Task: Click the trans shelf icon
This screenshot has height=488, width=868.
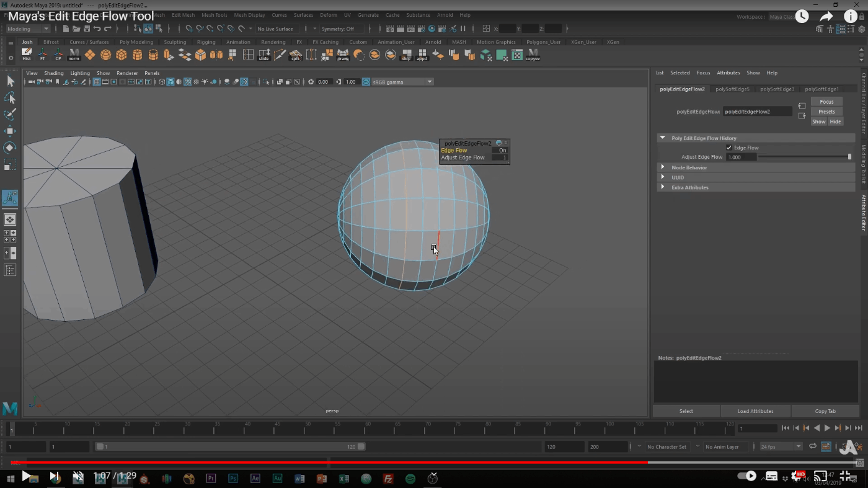Action: coord(343,55)
